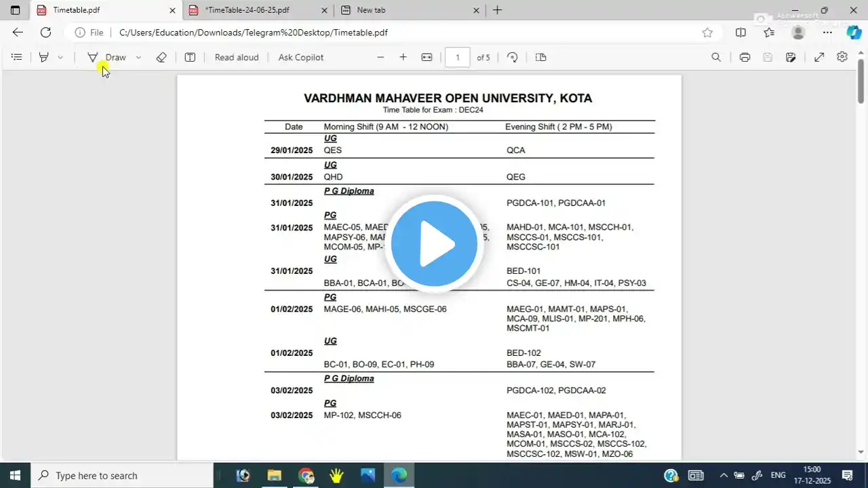This screenshot has width=868, height=488.
Task: Start Read aloud
Action: coord(237,58)
